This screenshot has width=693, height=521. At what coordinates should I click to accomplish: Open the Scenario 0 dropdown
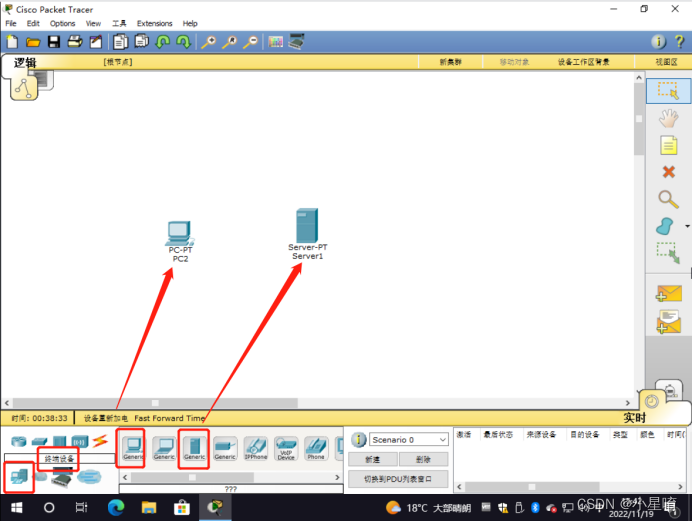[x=409, y=440]
